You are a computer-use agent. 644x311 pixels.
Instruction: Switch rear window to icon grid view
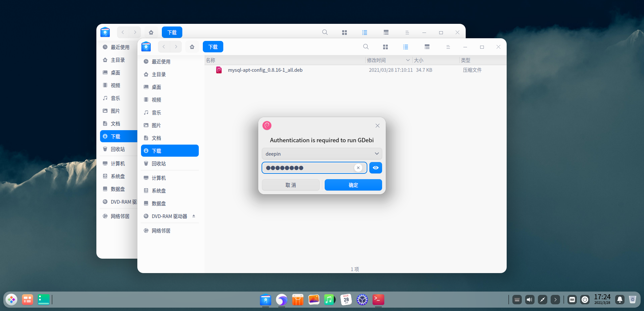tap(344, 33)
